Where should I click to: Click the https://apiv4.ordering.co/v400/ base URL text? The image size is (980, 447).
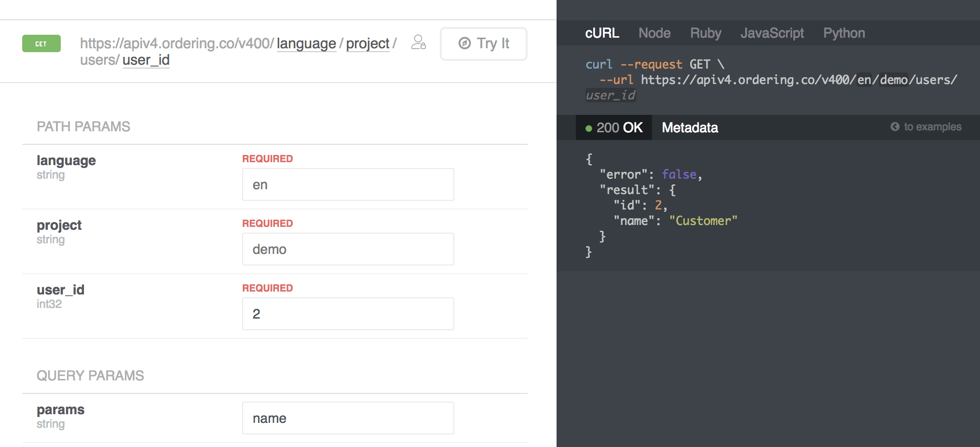(x=177, y=43)
